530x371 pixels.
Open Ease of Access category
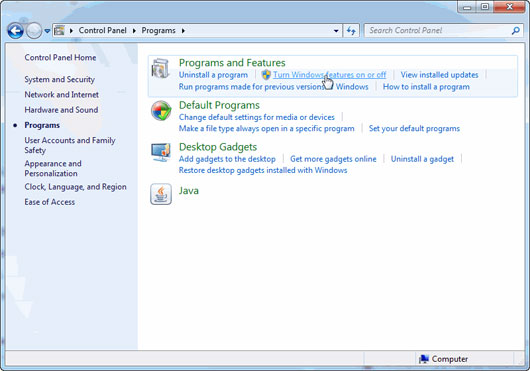coord(50,202)
